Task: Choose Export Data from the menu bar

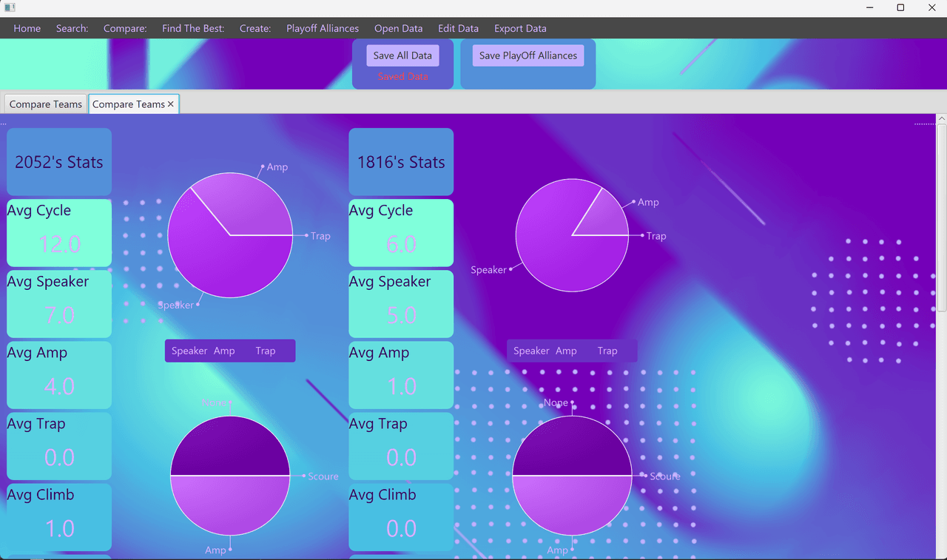Action: tap(520, 28)
